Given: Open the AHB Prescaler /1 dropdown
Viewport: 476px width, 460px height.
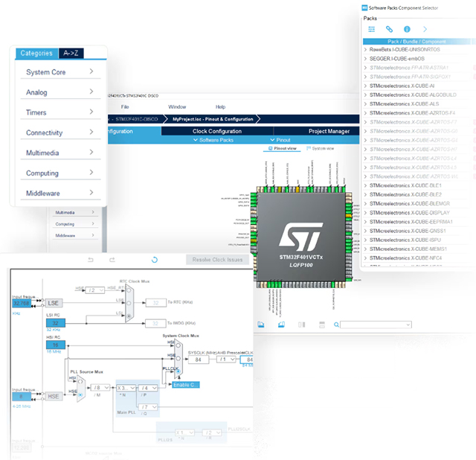Looking at the screenshot, I should 226,360.
